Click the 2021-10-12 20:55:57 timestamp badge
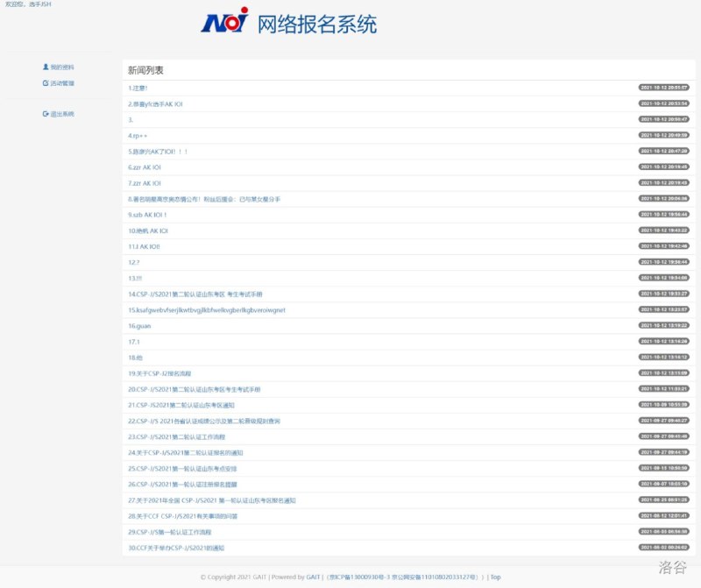The width and height of the screenshot is (701, 588). (x=663, y=88)
